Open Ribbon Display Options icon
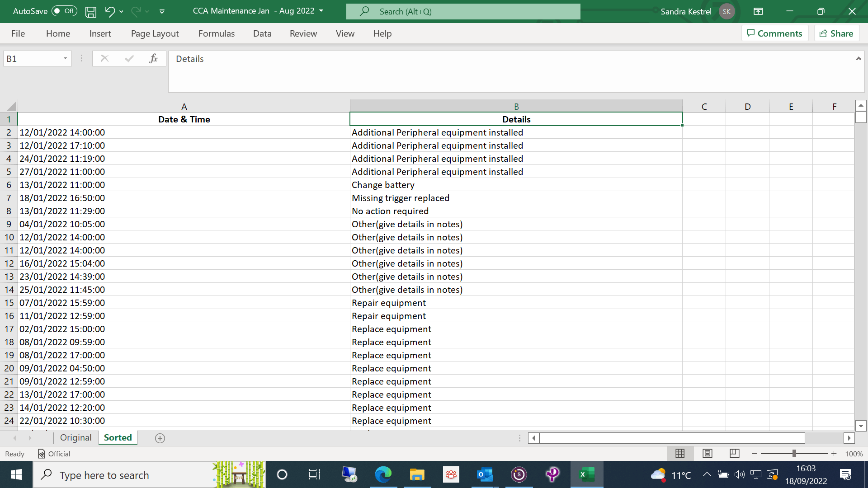The height and width of the screenshot is (488, 868). (x=758, y=11)
